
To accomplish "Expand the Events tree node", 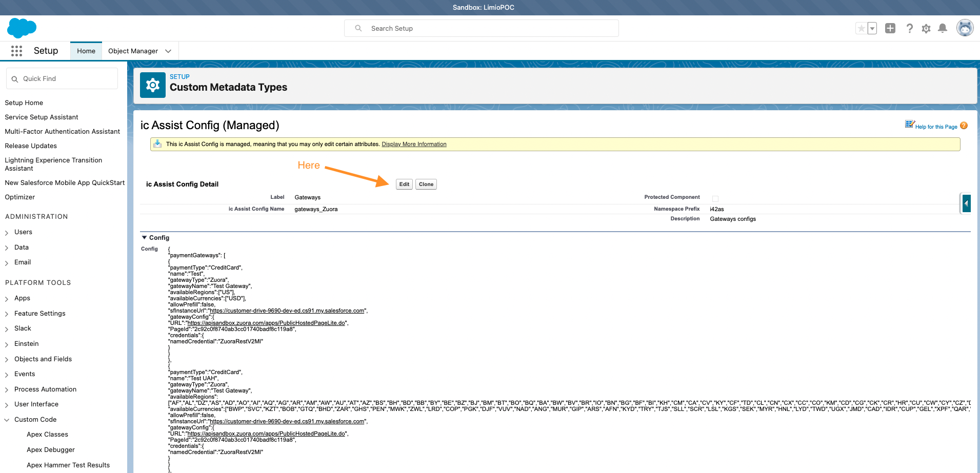I will [x=7, y=375].
